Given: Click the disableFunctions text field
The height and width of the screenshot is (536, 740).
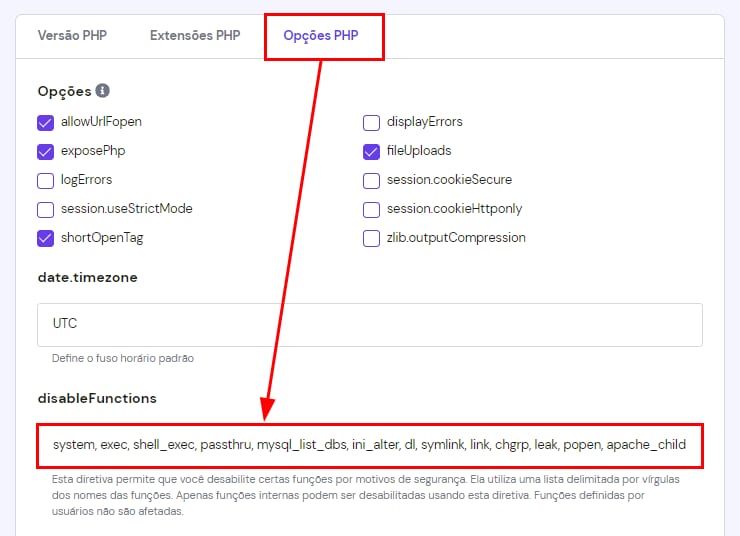Looking at the screenshot, I should (369, 444).
